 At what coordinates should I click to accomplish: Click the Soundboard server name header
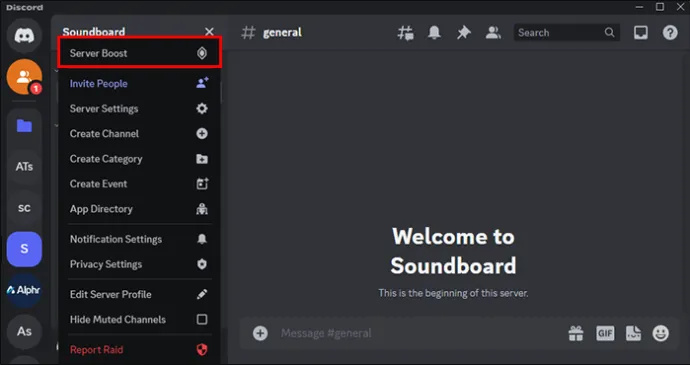(x=94, y=32)
